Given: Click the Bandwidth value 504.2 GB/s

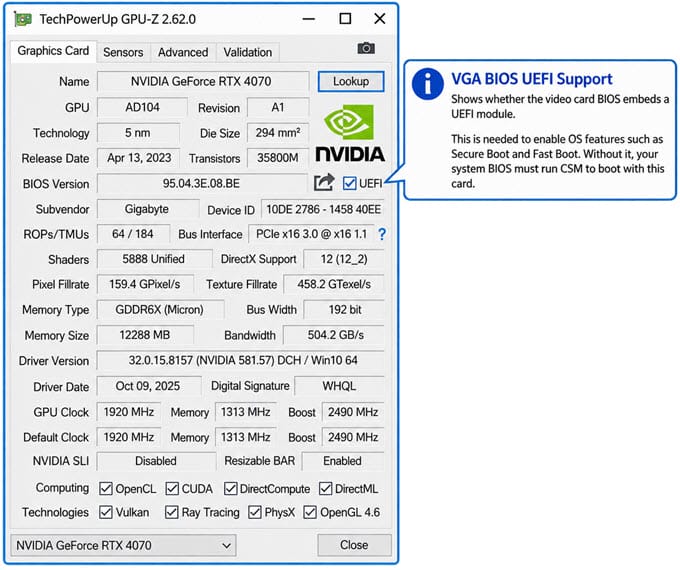Looking at the screenshot, I should [334, 335].
